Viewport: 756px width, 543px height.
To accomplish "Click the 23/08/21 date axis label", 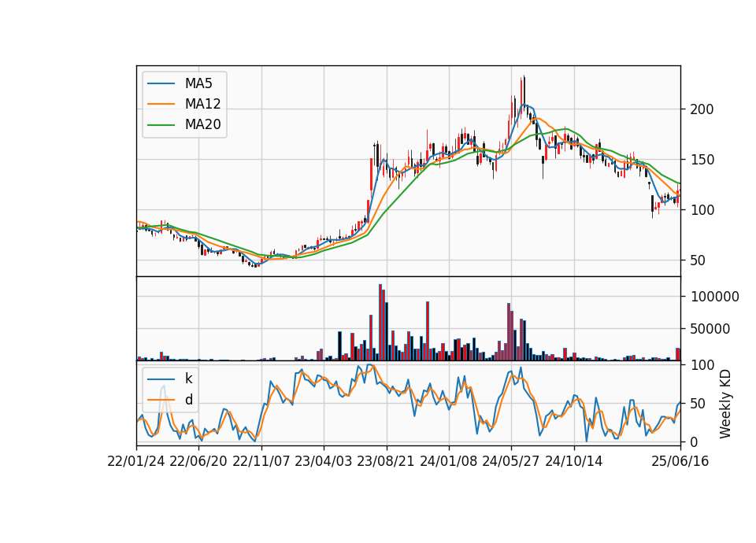I will coord(386,461).
